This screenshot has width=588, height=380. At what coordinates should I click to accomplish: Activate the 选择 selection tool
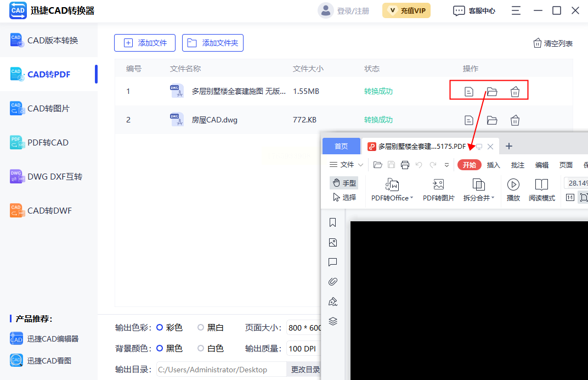344,197
